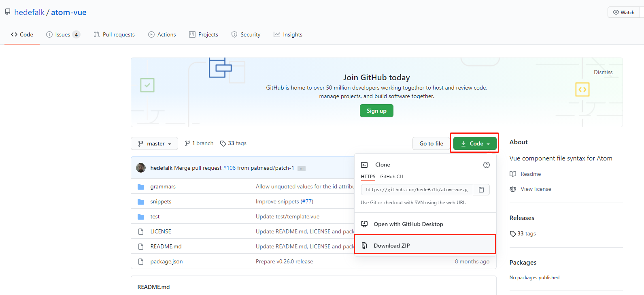Open the Projects tab

tap(204, 34)
